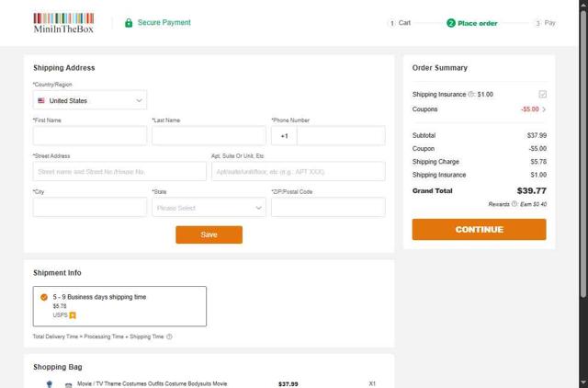This screenshot has height=388, width=588.
Task: Expand the Coupons chevron arrow
Action: (544, 109)
